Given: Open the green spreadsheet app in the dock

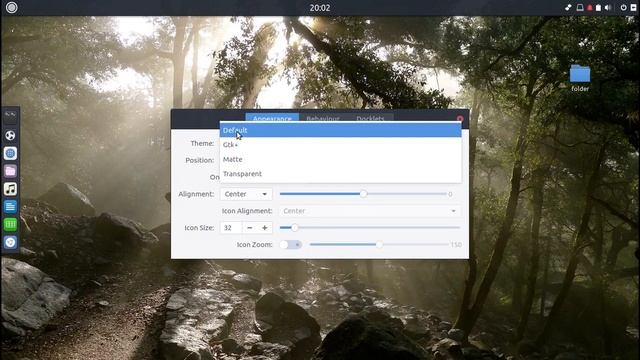Looking at the screenshot, I should (10, 224).
